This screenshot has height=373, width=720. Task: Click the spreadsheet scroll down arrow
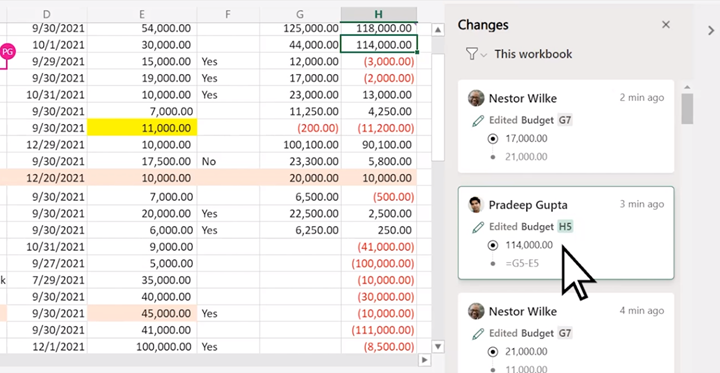438,347
